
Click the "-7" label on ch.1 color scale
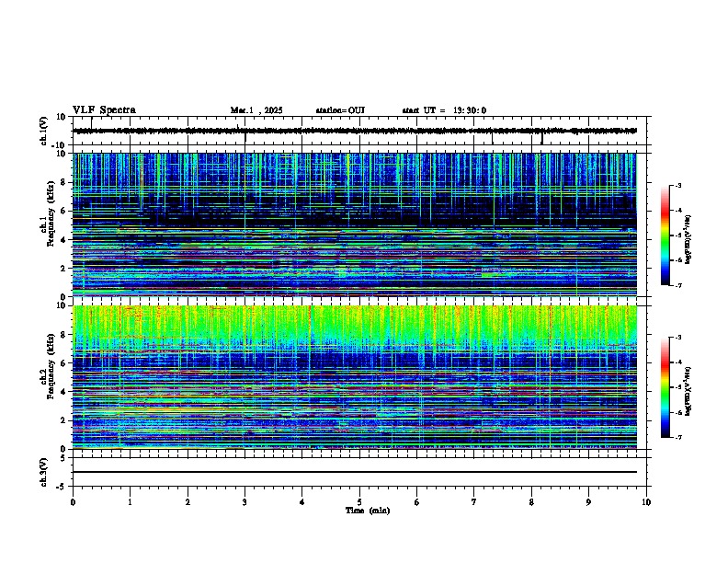click(x=678, y=285)
